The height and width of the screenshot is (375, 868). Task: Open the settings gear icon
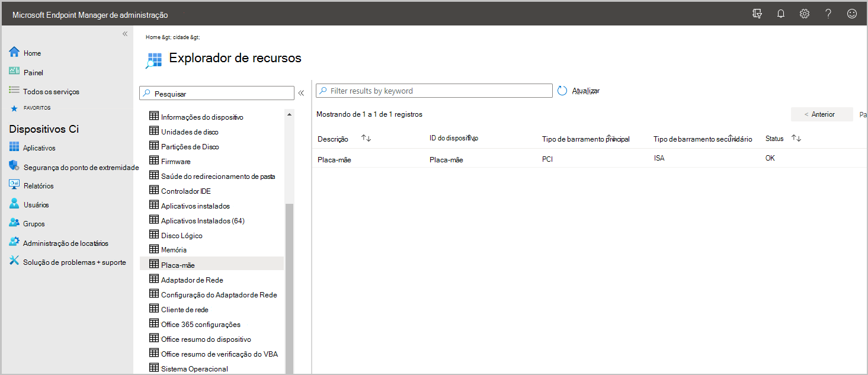[x=805, y=14]
